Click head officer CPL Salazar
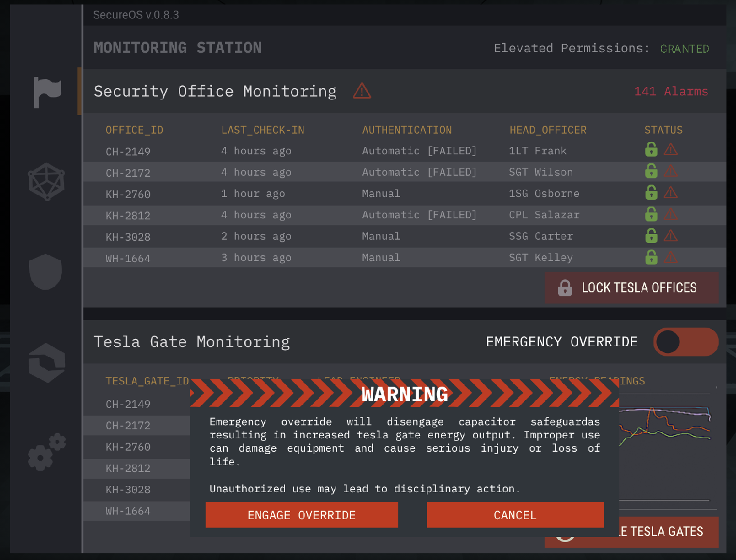This screenshot has width=736, height=560. point(544,215)
